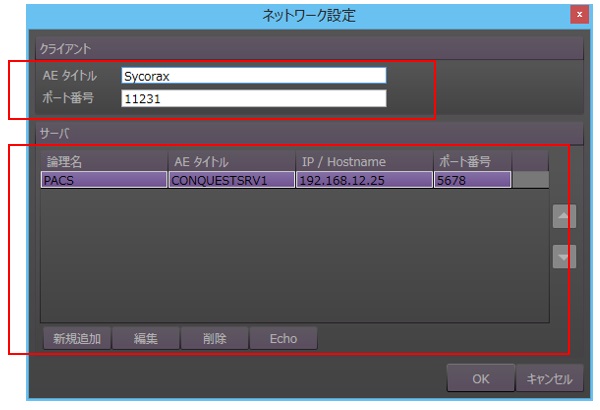Click the ポート番号 field containing 11231
The image size is (600, 410).
click(x=254, y=98)
